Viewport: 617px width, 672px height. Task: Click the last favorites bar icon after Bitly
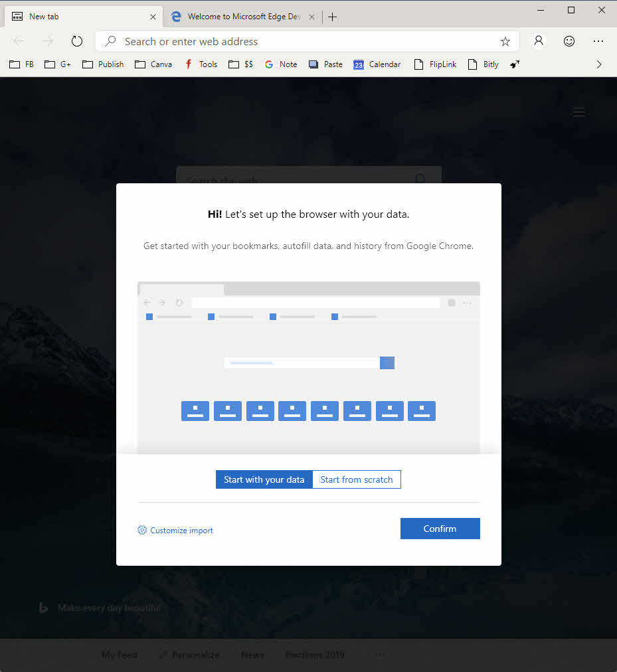(515, 64)
